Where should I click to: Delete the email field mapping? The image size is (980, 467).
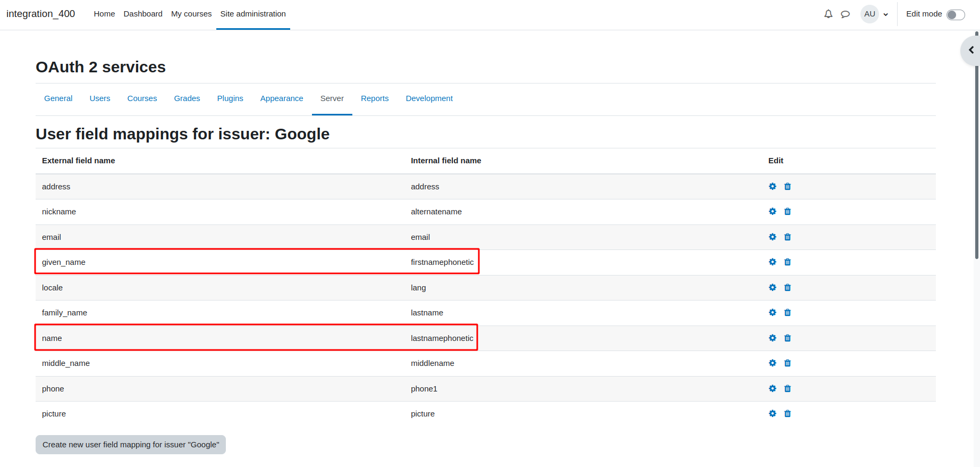pyautogui.click(x=788, y=237)
